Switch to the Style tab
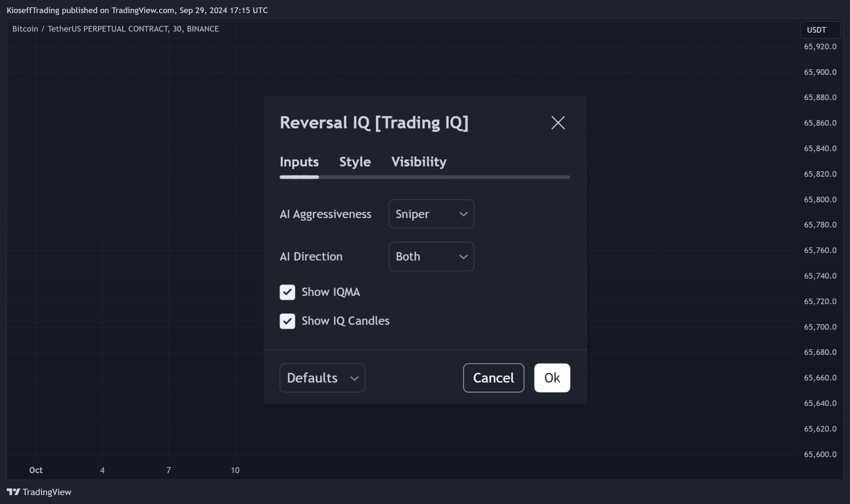 click(355, 162)
